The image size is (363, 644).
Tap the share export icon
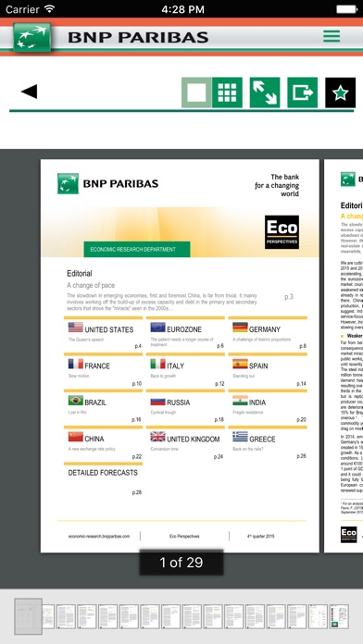click(x=303, y=93)
